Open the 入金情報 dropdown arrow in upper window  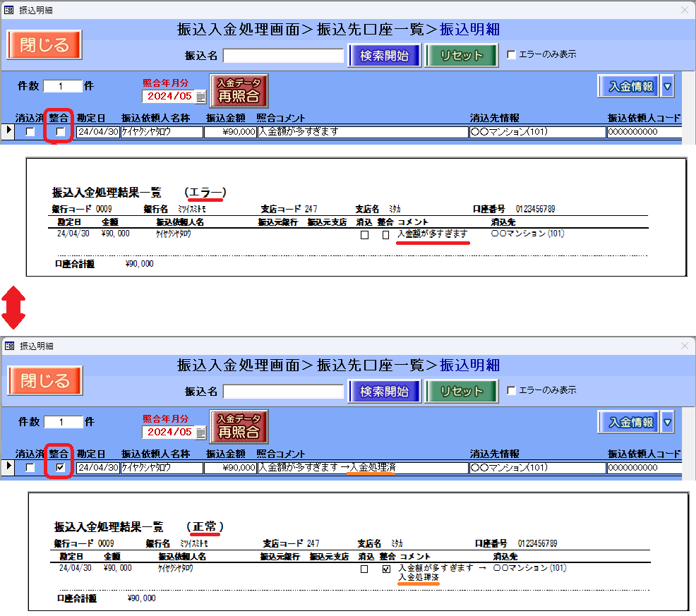(667, 87)
